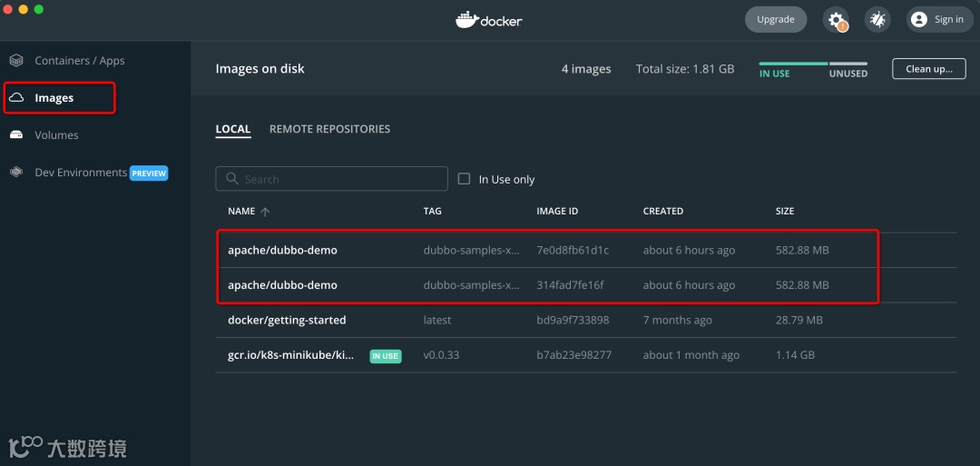Viewport: 980px width, 466px height.
Task: Switch to the REMOTE REPOSITORIES tab
Action: [x=330, y=129]
